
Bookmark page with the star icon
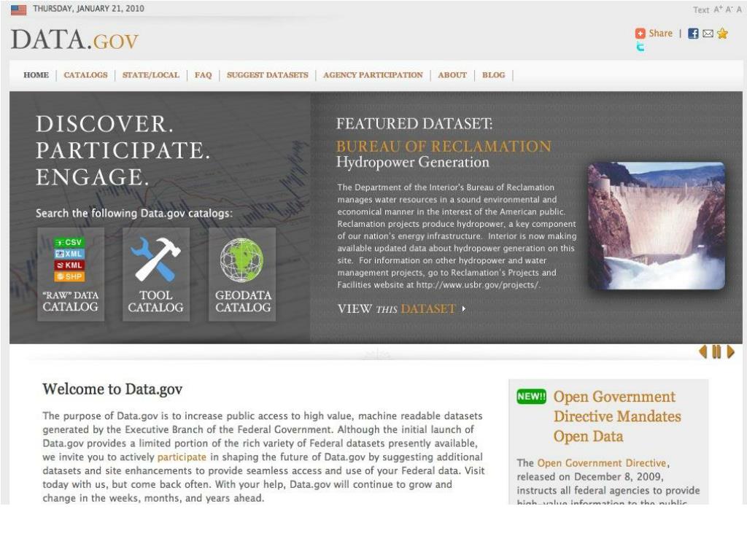tap(722, 34)
